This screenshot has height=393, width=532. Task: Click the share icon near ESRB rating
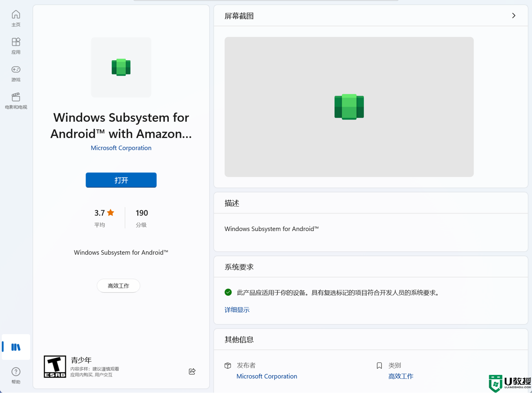pos(192,372)
